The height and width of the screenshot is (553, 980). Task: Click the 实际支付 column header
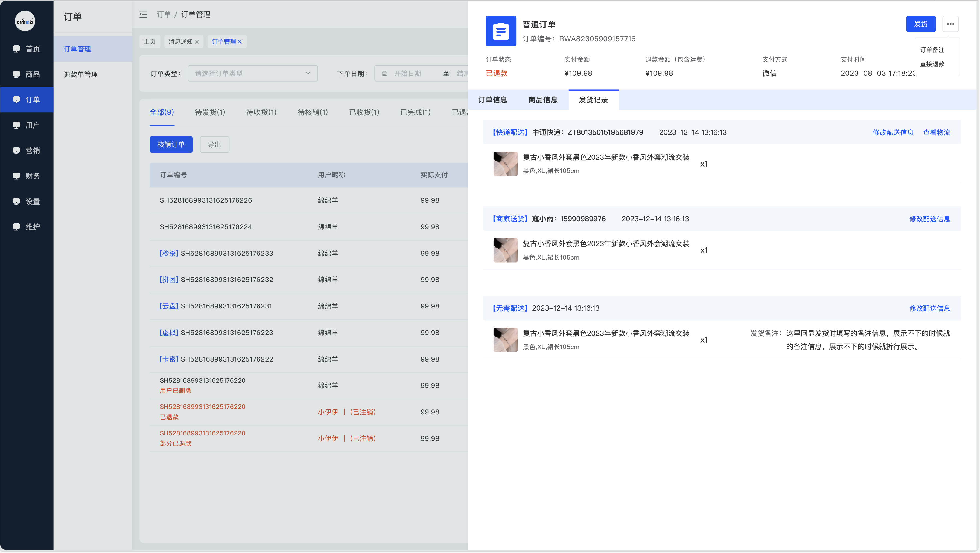(x=434, y=175)
